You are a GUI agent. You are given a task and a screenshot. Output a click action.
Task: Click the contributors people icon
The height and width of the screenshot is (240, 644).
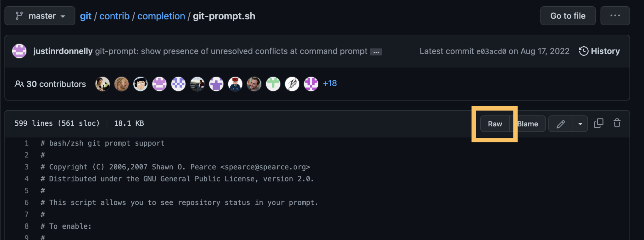(x=19, y=84)
